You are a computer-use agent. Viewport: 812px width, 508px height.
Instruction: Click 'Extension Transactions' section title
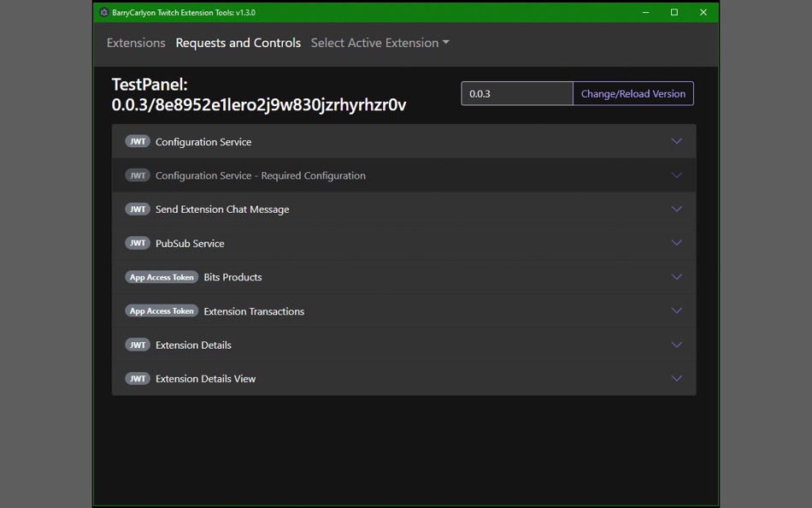tap(254, 311)
